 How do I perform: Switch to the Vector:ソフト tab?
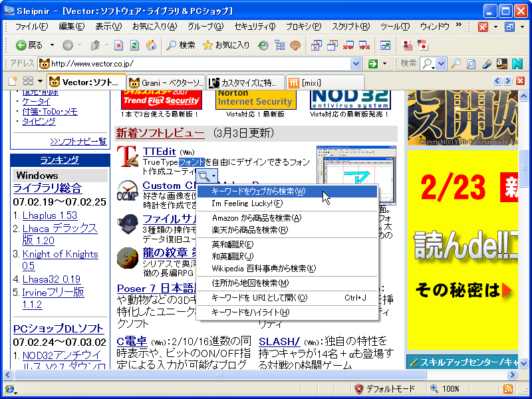tap(86, 82)
